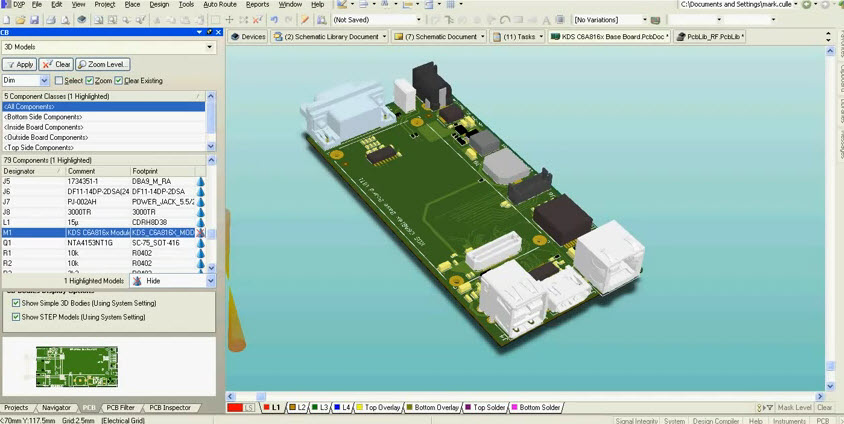The width and height of the screenshot is (844, 424).
Task: Click the Print icon in toolbar
Action: click(51, 20)
